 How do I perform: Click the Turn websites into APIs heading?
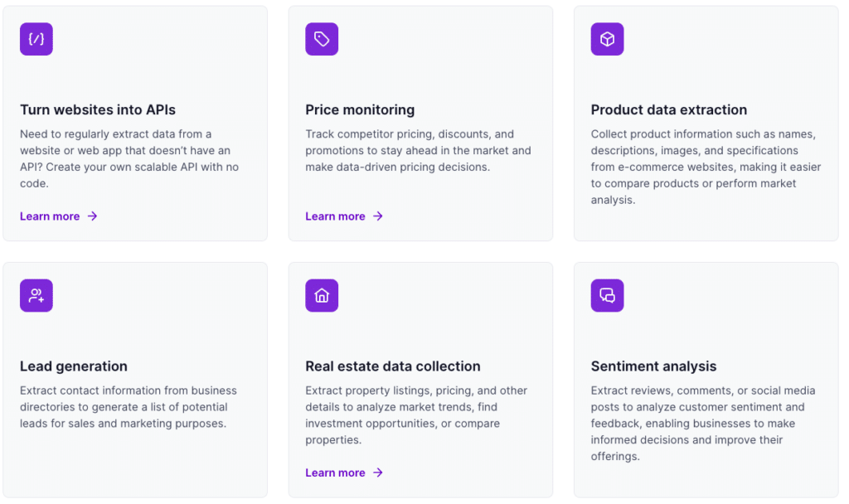(x=97, y=109)
